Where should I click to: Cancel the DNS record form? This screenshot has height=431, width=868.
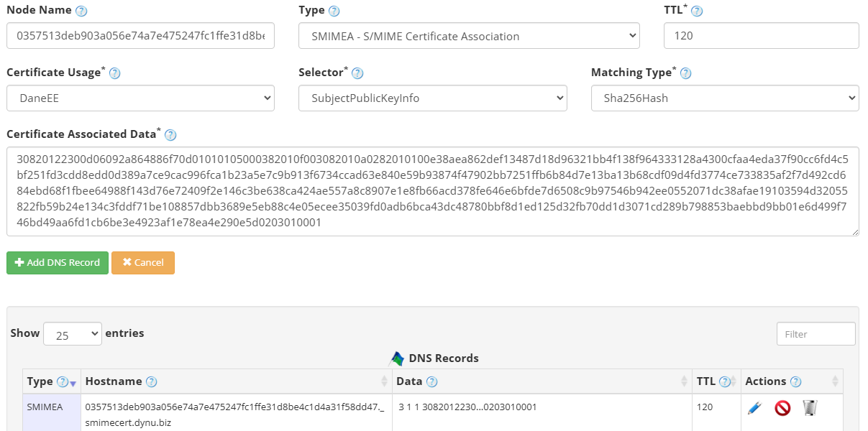[x=143, y=262]
